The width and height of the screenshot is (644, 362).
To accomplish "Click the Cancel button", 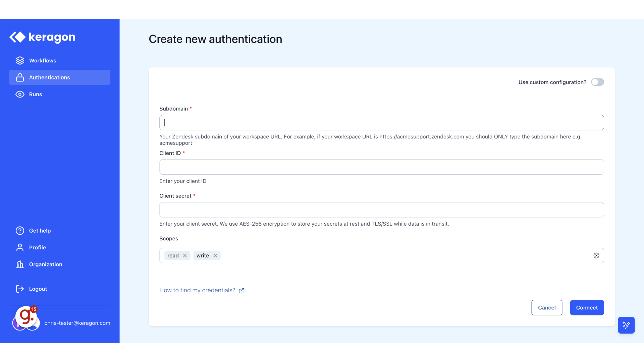I will click(547, 308).
